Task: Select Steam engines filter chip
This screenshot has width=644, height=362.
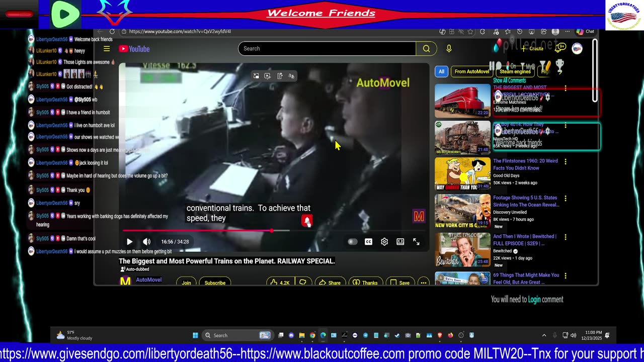Action: pyautogui.click(x=515, y=71)
